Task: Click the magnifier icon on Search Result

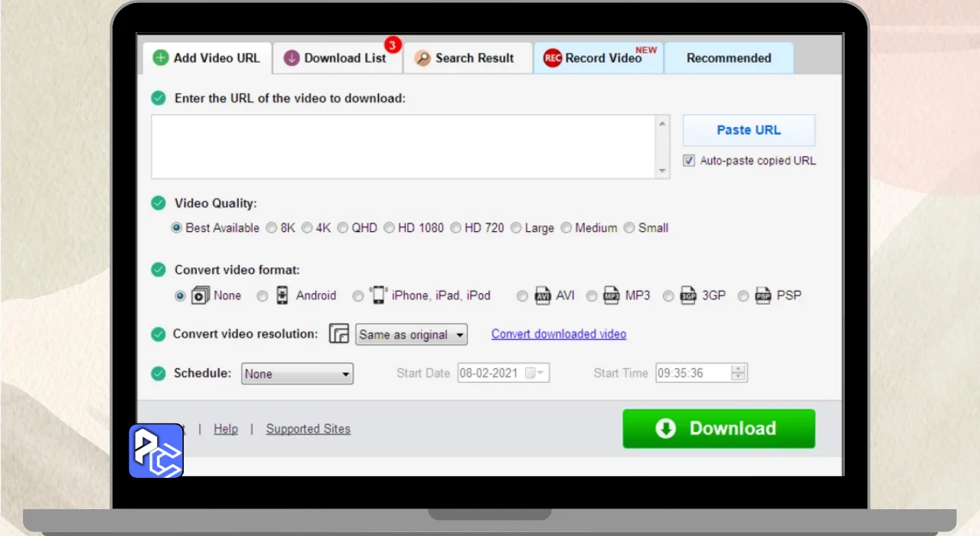Action: (x=423, y=58)
